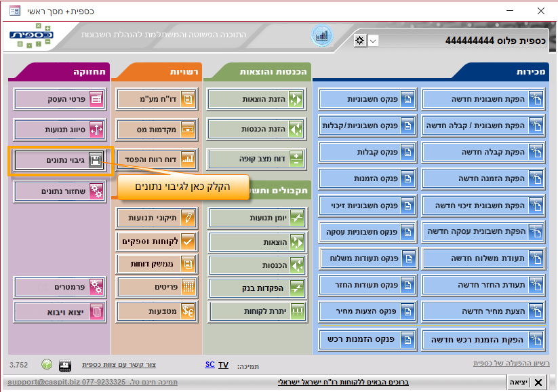Open פנקס קבלות receipts book
Viewport: 558px width, 392px height.
[x=367, y=153]
